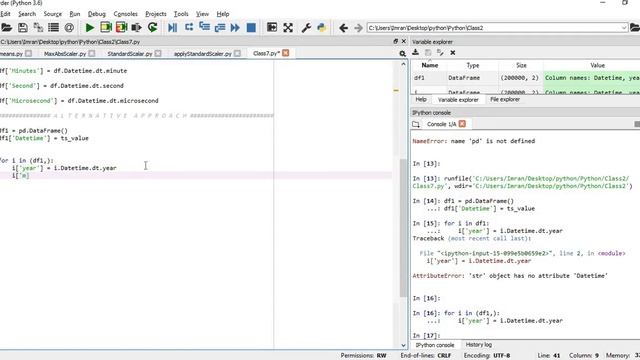Switch to the StandardScalar.py tab
Viewport: 640px width, 360px height.
pos(130,53)
